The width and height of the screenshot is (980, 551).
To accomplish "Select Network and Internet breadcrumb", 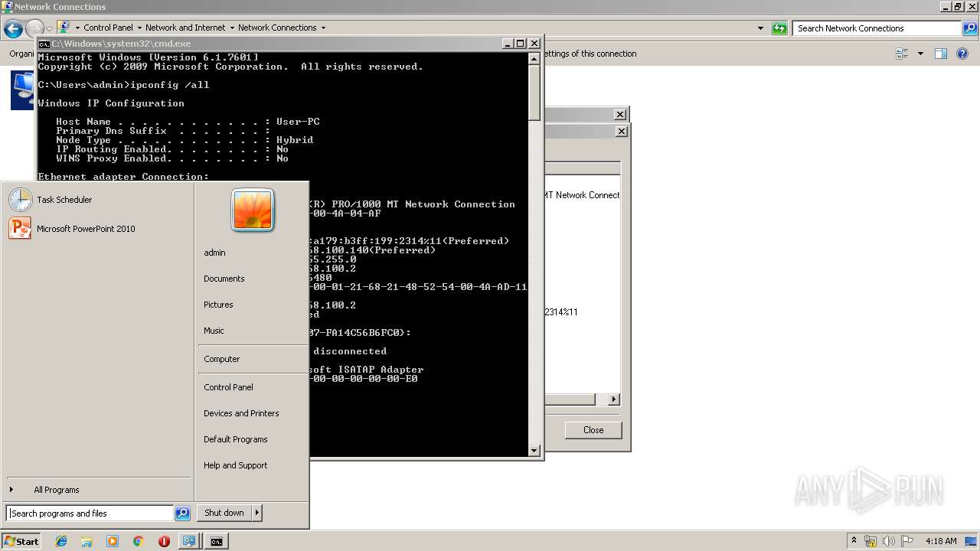I will (185, 28).
